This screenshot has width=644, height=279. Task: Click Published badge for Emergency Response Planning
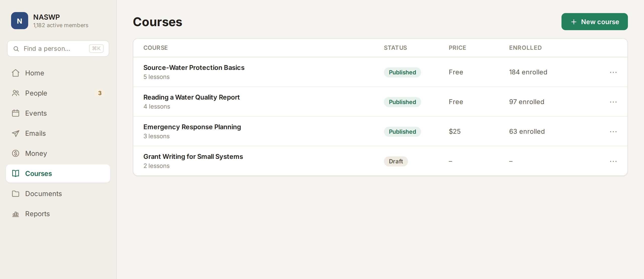[x=402, y=132]
